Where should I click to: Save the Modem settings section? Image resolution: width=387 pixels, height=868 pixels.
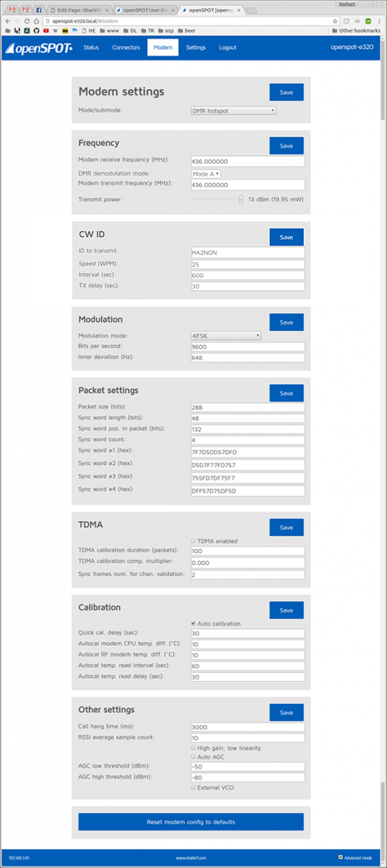(287, 93)
